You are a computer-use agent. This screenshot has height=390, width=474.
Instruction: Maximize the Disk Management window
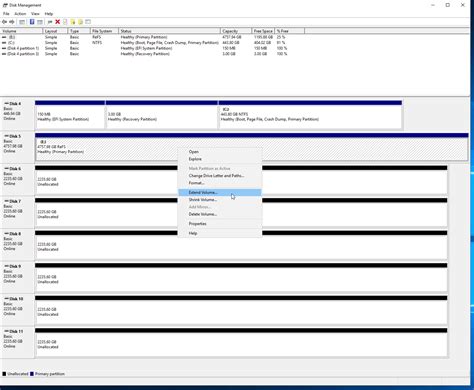(448, 5)
